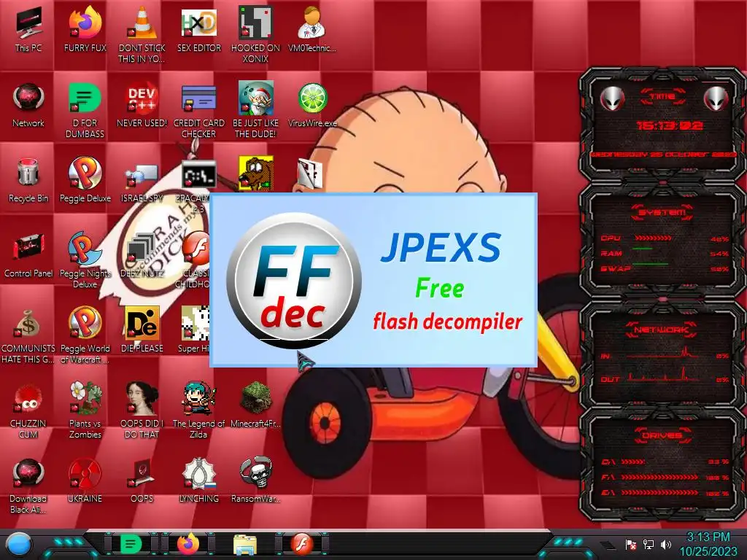This screenshot has height=560, width=747.
Task: Switch to Firefox on the taskbar
Action: (188, 544)
